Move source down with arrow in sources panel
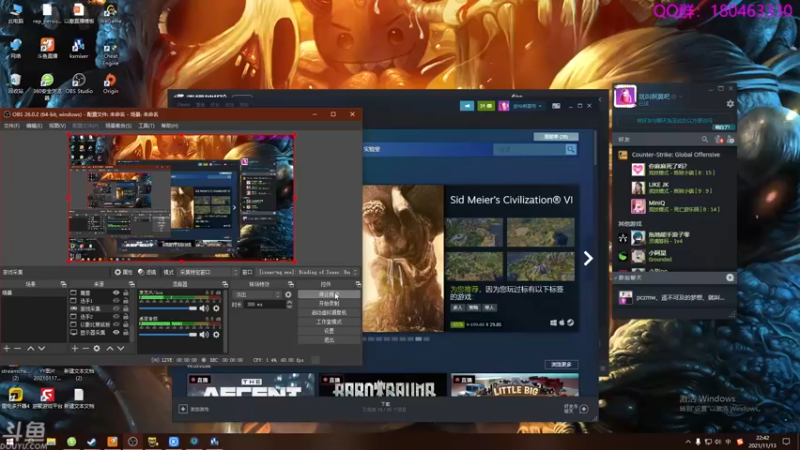800x450 pixels. [121, 348]
